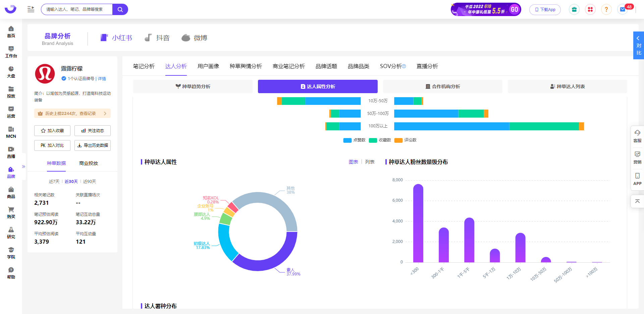Click the 下载App button
This screenshot has height=314, width=644.
tap(545, 10)
